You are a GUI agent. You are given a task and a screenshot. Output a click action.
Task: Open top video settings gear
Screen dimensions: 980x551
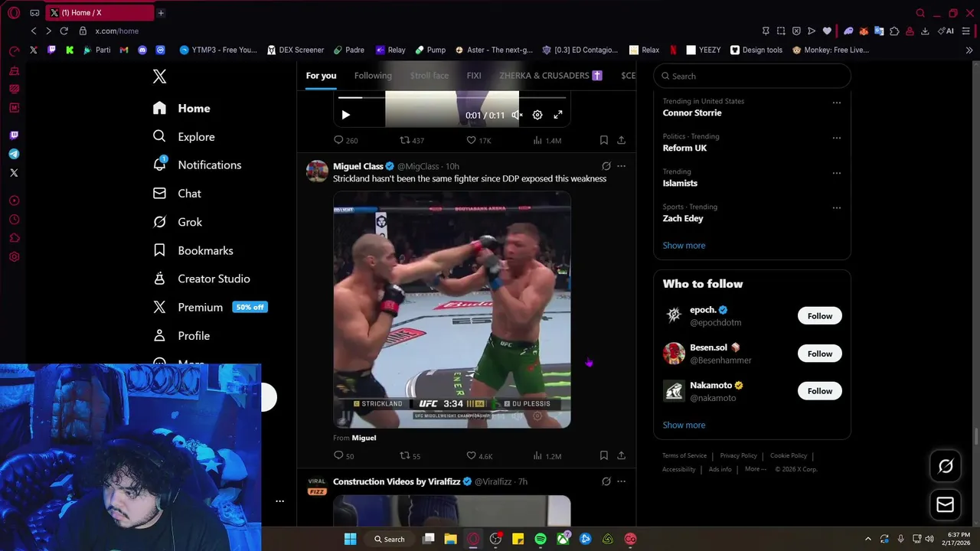(x=537, y=115)
